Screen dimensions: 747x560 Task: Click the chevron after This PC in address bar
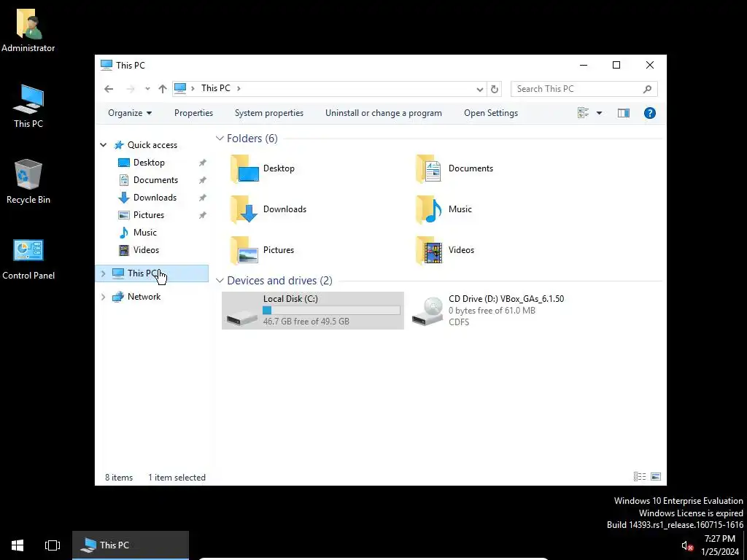pos(239,88)
